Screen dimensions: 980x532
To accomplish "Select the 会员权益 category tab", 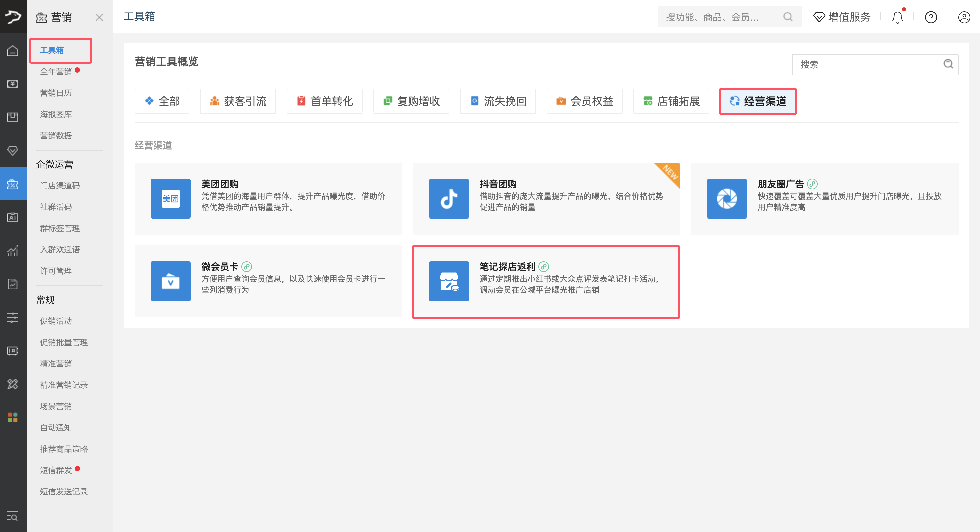I will [x=585, y=101].
